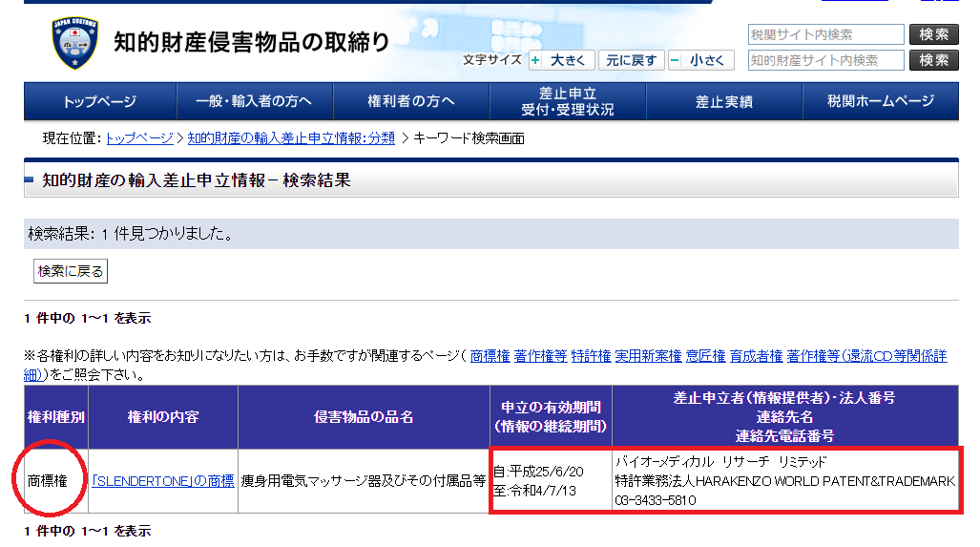Select 特許業務法人HARAKENZO WORLD PATENT&TRADEMARK text
Image resolution: width=980 pixels, height=547 pixels.
tap(785, 481)
